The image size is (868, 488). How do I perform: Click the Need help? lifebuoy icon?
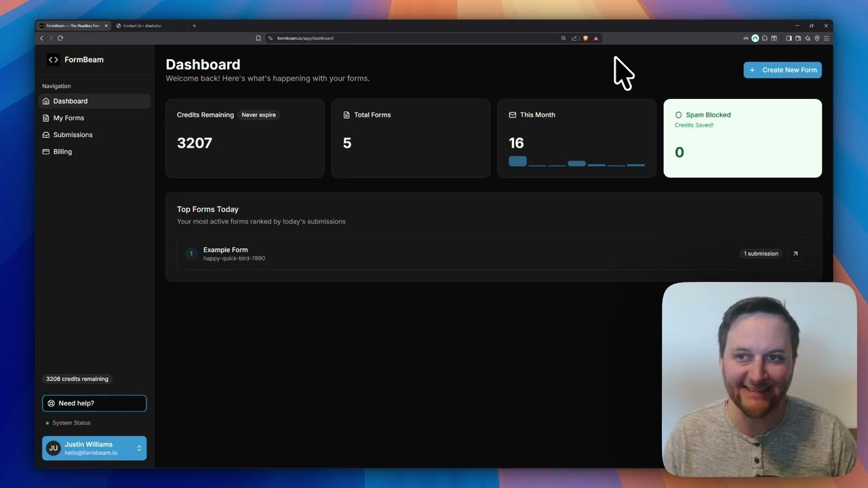(x=51, y=403)
